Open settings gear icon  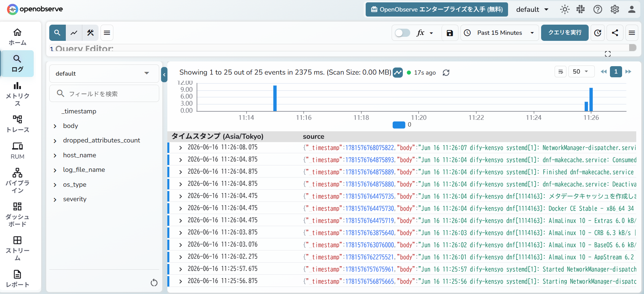coord(615,9)
